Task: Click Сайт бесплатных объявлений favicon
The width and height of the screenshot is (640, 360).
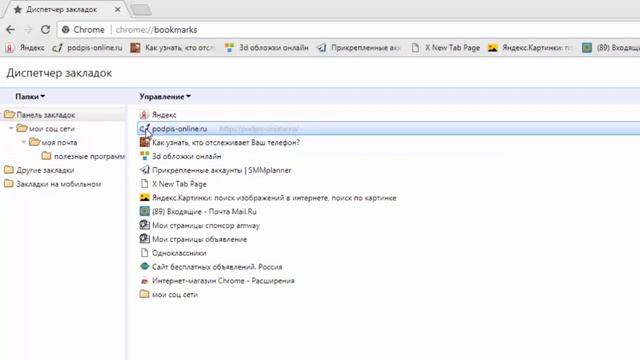Action: pyautogui.click(x=144, y=267)
